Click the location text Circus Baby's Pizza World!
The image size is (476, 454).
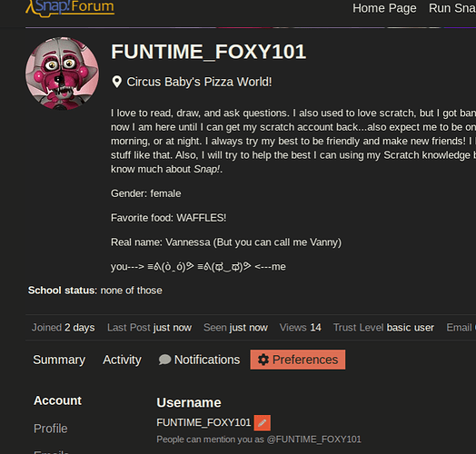click(199, 82)
